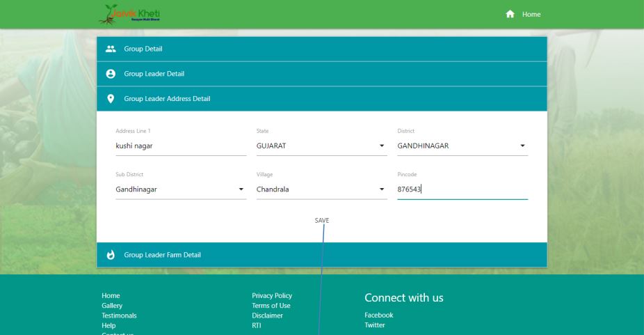This screenshot has width=644, height=335.
Task: Click the Home house icon in header
Action: point(510,15)
